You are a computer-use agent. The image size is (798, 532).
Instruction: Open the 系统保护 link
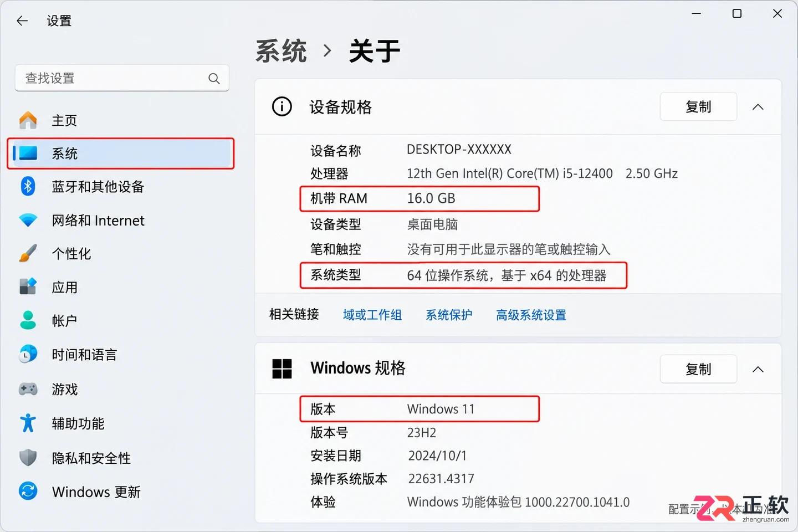point(449,315)
